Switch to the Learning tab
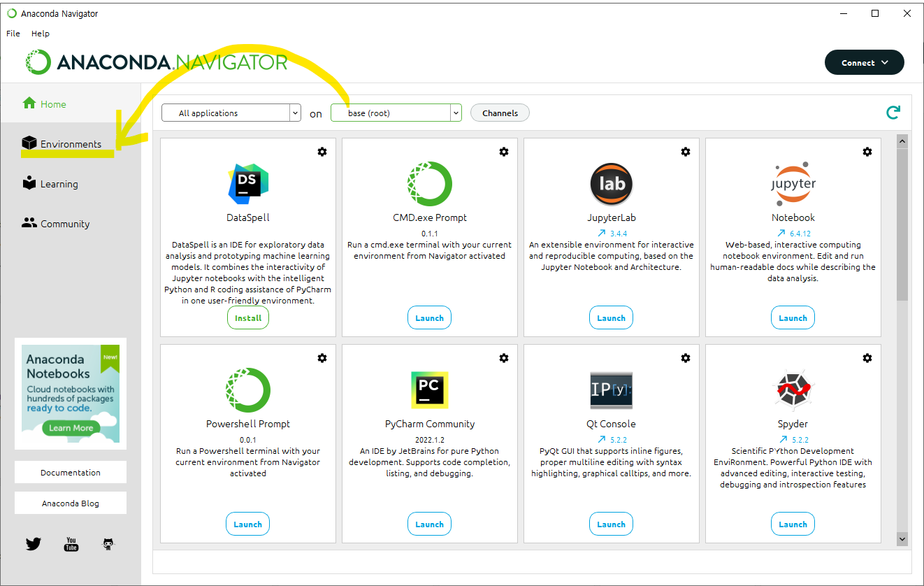This screenshot has height=586, width=924. tap(71, 184)
